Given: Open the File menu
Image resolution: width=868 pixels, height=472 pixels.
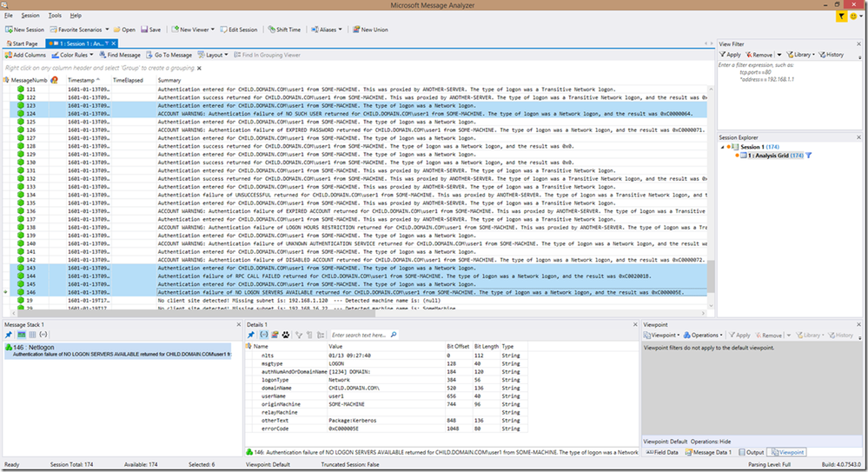Looking at the screenshot, I should (x=9, y=16).
